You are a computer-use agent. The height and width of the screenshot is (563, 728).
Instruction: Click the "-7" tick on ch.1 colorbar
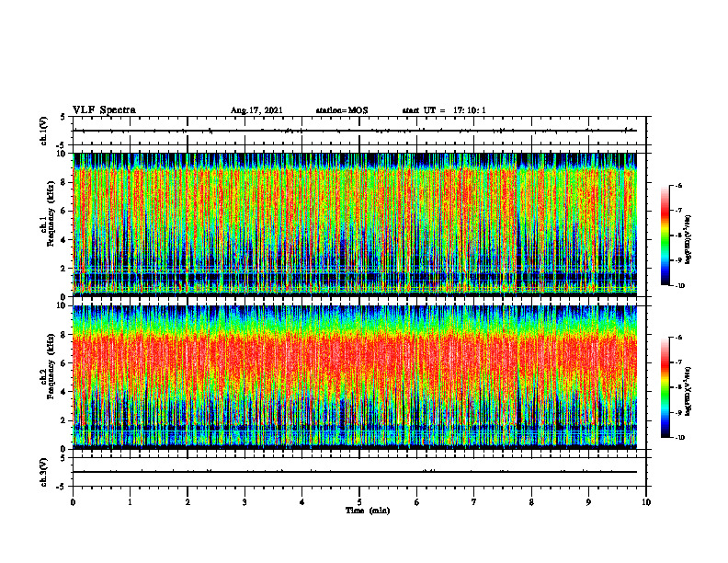(679, 211)
